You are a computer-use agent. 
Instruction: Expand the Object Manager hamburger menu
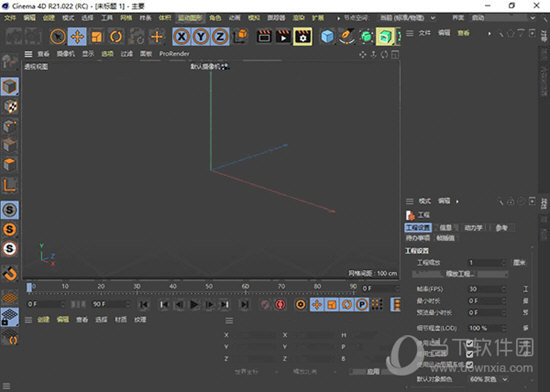409,33
